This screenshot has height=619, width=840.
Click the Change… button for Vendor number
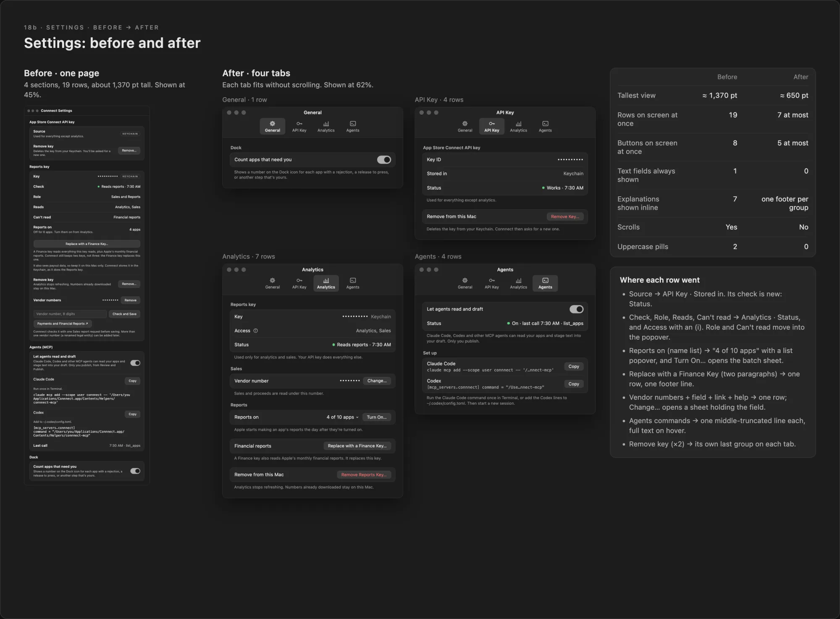[x=377, y=381]
